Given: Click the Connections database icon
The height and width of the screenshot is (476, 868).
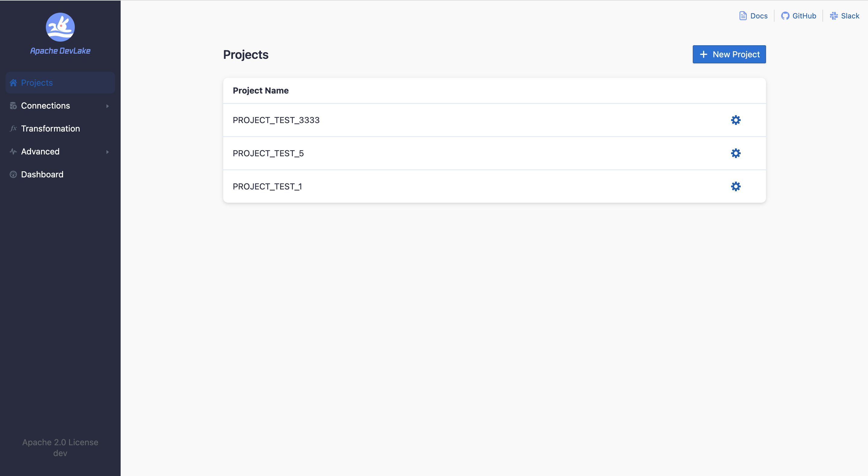Looking at the screenshot, I should pos(13,106).
